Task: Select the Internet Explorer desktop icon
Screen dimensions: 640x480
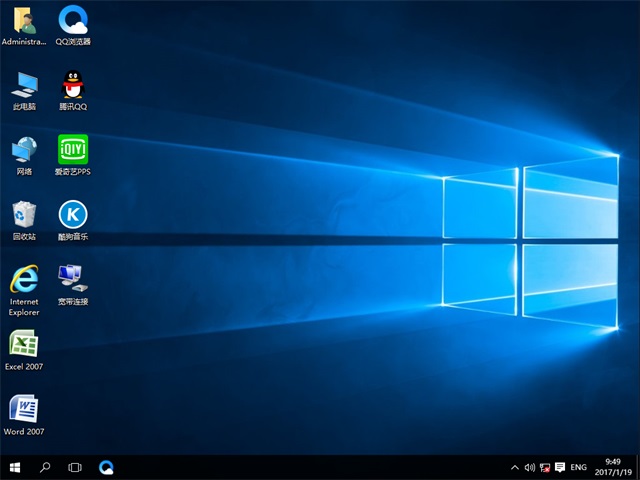Action: (x=24, y=278)
